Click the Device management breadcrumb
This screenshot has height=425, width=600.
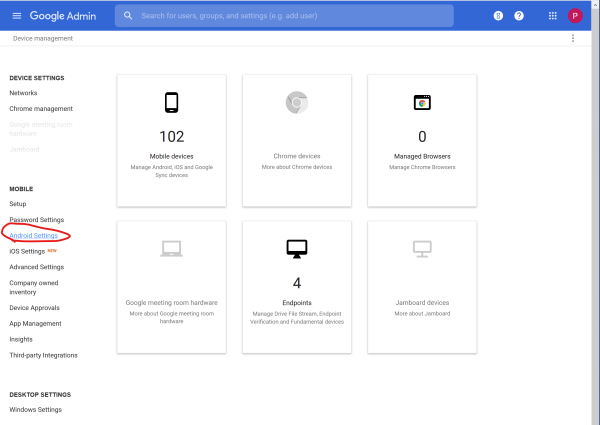click(x=42, y=38)
